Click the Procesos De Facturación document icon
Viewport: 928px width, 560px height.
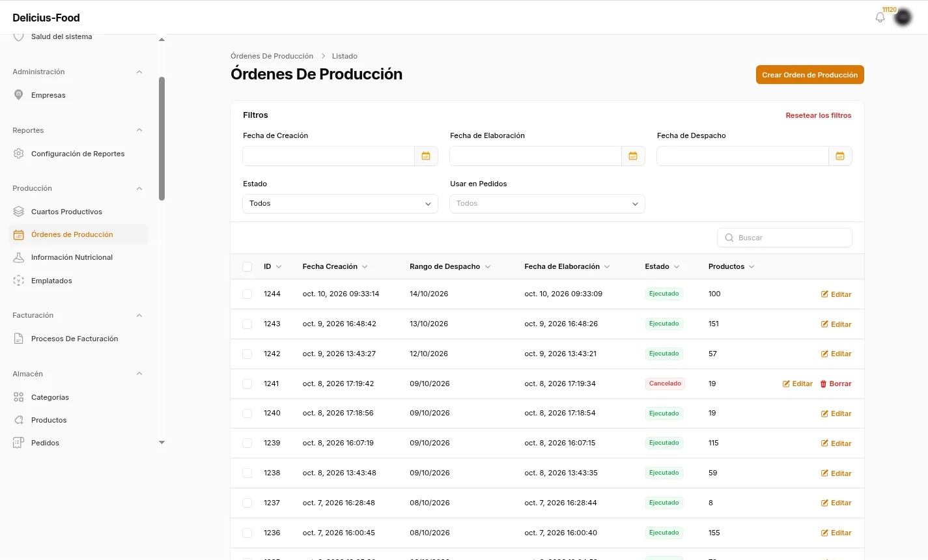(19, 339)
